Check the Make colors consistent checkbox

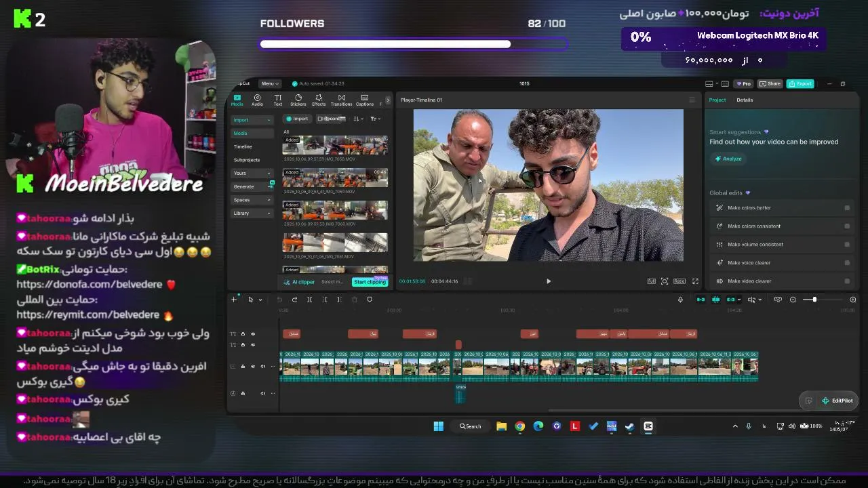coord(847,226)
